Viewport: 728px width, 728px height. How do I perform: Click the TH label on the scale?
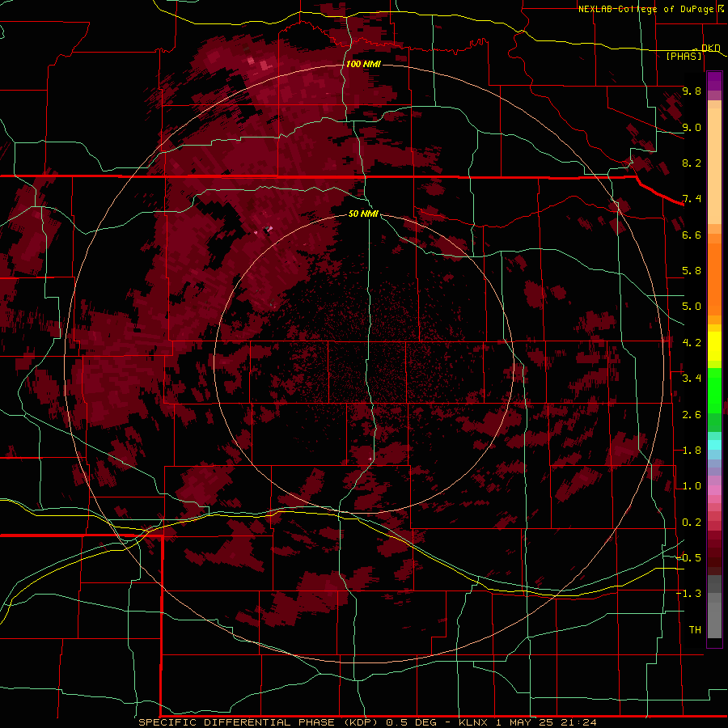coord(695,630)
